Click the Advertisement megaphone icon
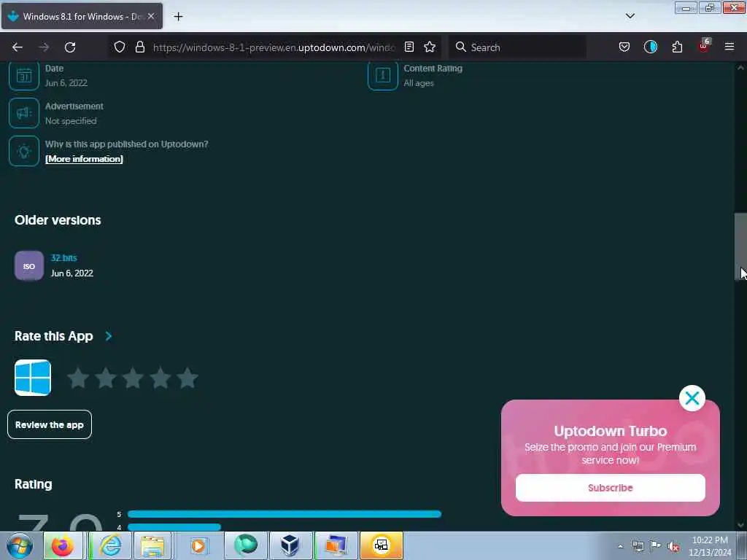The image size is (747, 560). pyautogui.click(x=24, y=113)
